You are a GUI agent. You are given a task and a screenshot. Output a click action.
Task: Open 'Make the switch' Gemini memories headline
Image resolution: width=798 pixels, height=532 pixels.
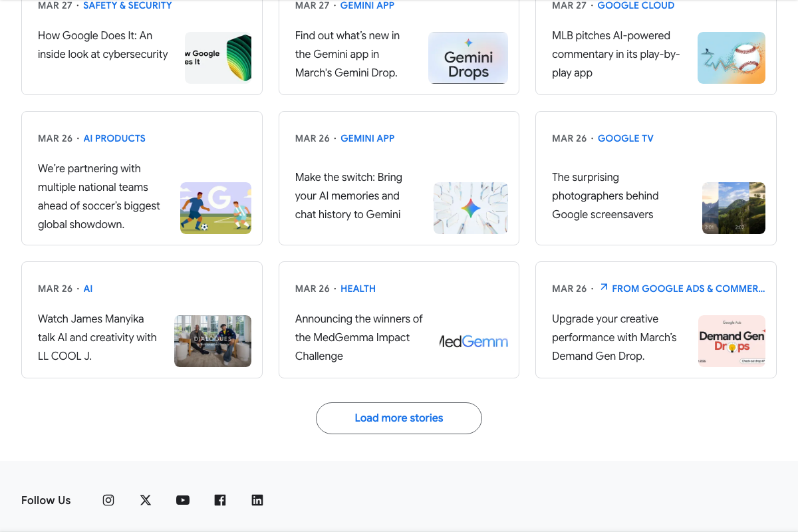point(348,196)
